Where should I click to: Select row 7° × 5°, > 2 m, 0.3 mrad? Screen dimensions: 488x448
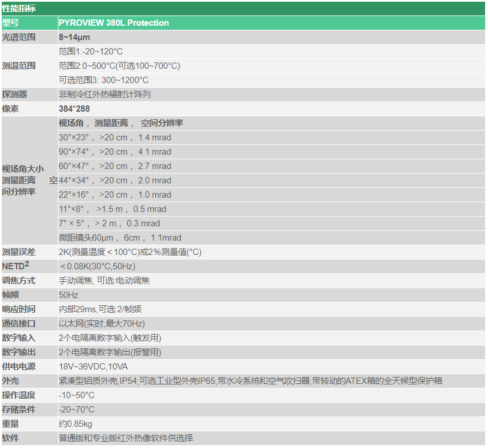pos(110,223)
